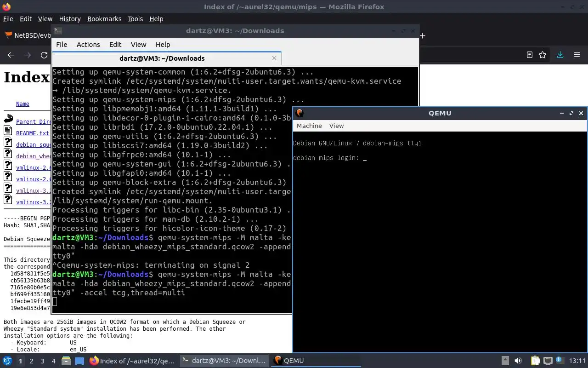Open the QEMU View menu
The width and height of the screenshot is (588, 368).
[336, 126]
